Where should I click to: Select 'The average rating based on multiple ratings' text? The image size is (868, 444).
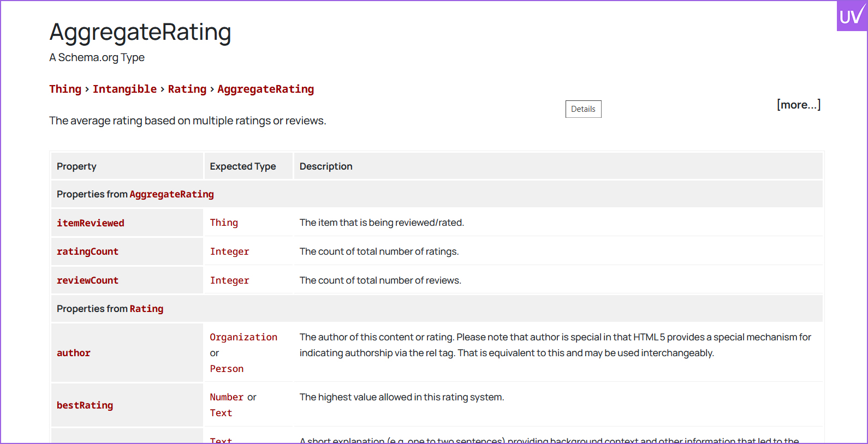coord(187,121)
